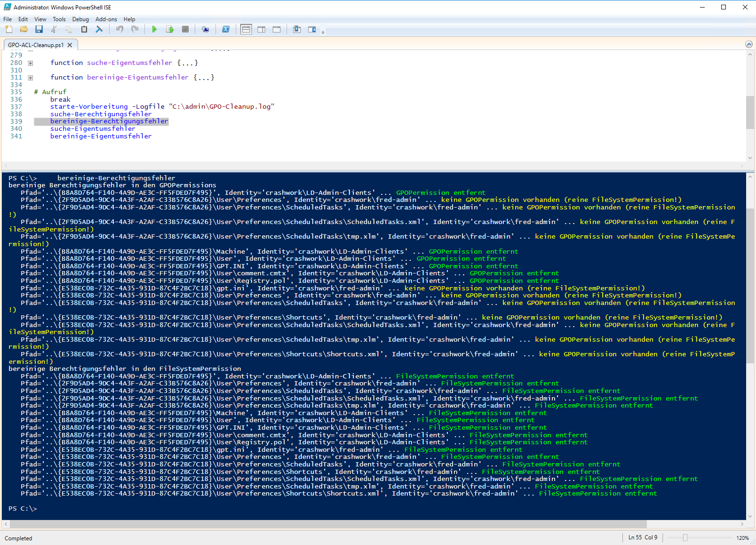Create a new script file
The image size is (756, 545).
tap(9, 29)
